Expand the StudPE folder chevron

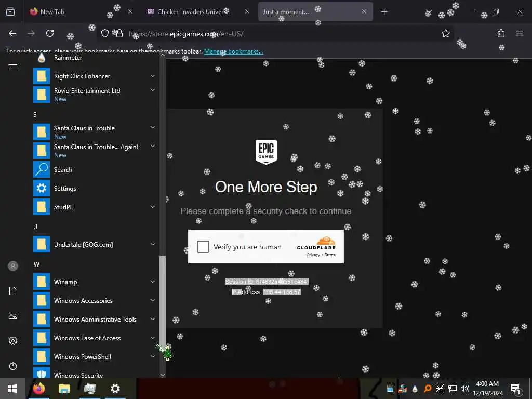[x=153, y=207]
